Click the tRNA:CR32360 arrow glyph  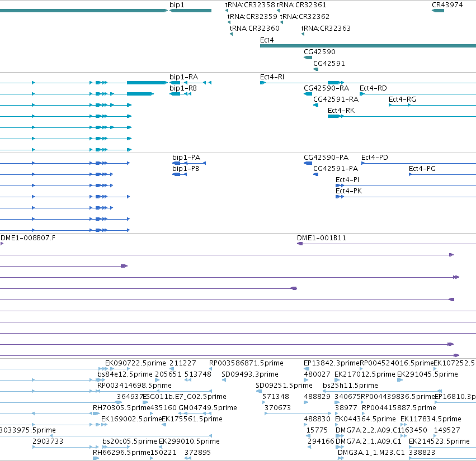click(x=232, y=34)
